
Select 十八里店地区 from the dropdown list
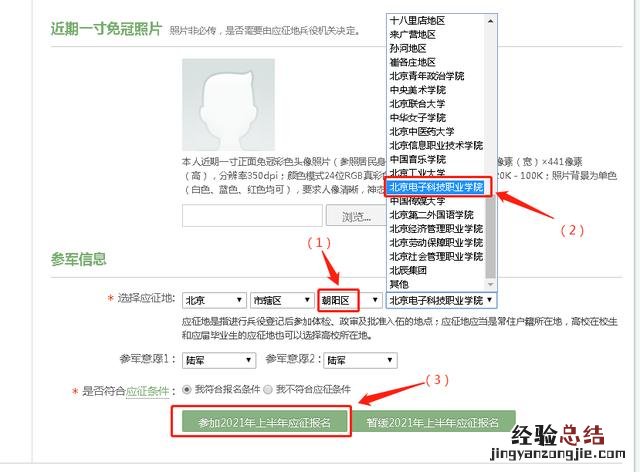436,21
